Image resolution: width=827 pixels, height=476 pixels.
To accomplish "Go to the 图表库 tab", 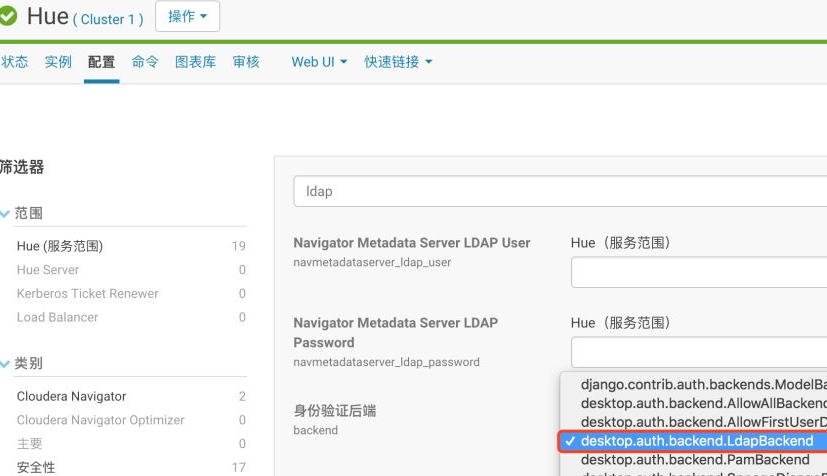I will (x=196, y=62).
